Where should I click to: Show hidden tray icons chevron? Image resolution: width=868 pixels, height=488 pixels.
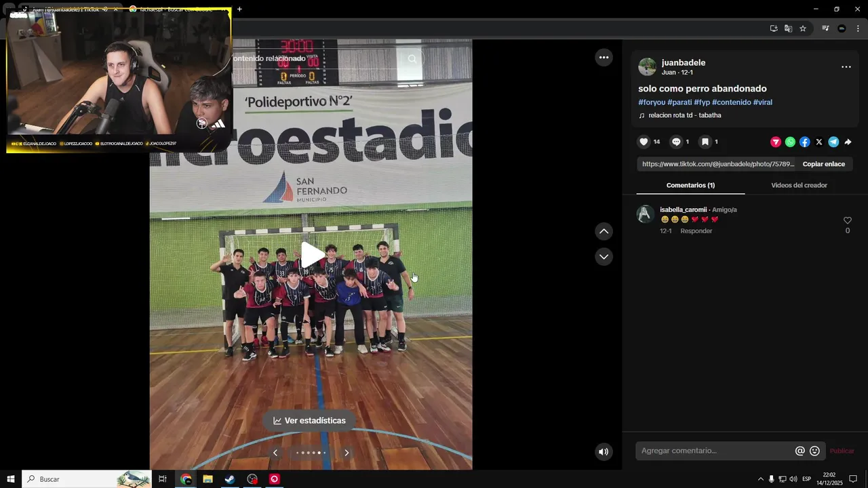point(760,479)
